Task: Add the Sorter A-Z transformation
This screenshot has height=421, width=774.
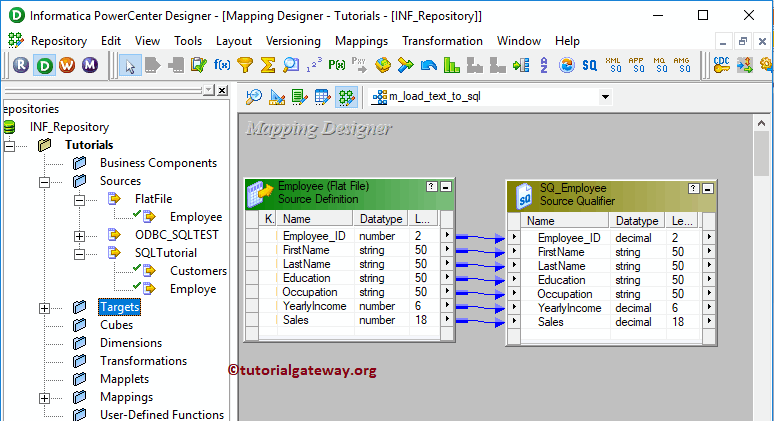Action: click(x=543, y=65)
